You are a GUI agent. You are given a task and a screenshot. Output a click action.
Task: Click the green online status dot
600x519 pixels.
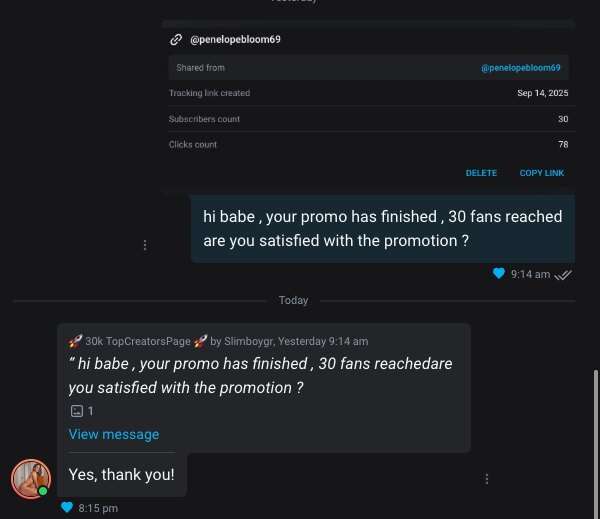[43, 491]
